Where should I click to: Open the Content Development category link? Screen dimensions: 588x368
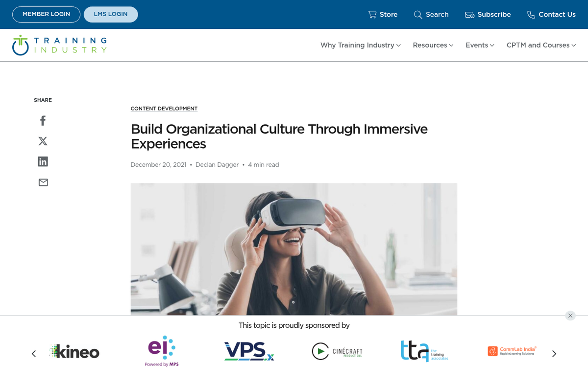tap(164, 108)
